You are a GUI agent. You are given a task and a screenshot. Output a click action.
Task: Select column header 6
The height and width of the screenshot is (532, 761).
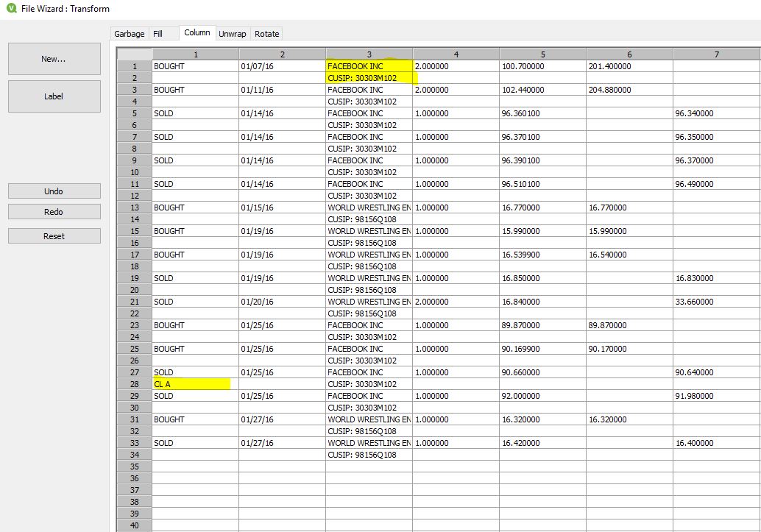click(629, 54)
